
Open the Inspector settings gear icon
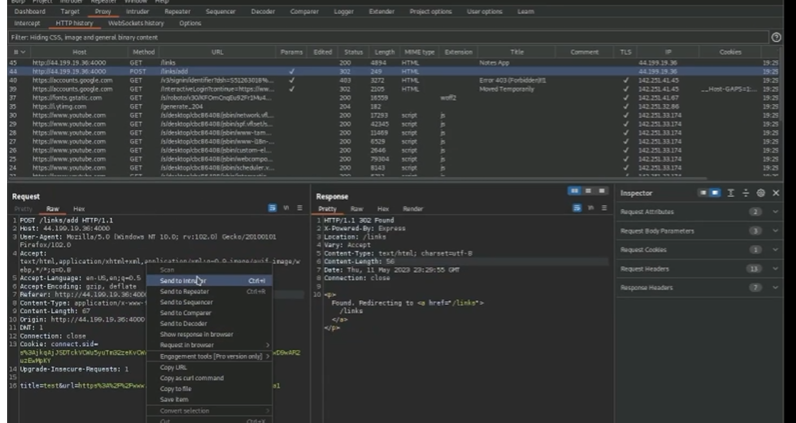click(x=761, y=191)
